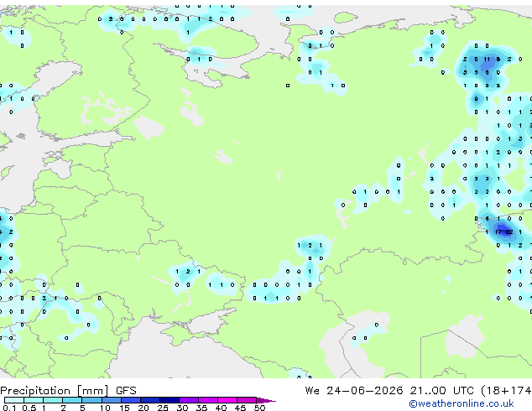This screenshot has height=411, width=532.
Task: Click the 25–30 mm dark navy swatch
Action: (170, 400)
